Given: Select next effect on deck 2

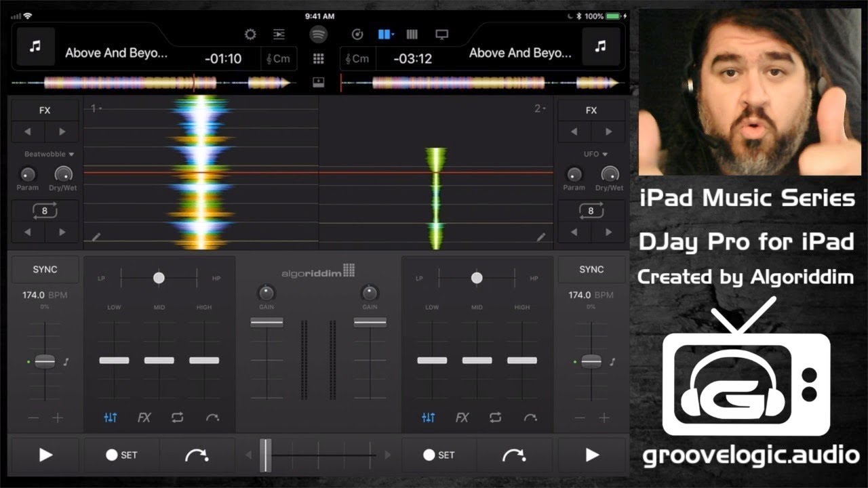Looking at the screenshot, I should click(x=608, y=132).
